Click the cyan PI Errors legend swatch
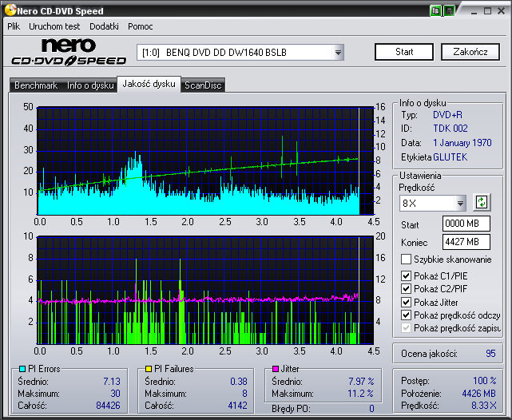The height and width of the screenshot is (420, 512). [x=22, y=369]
